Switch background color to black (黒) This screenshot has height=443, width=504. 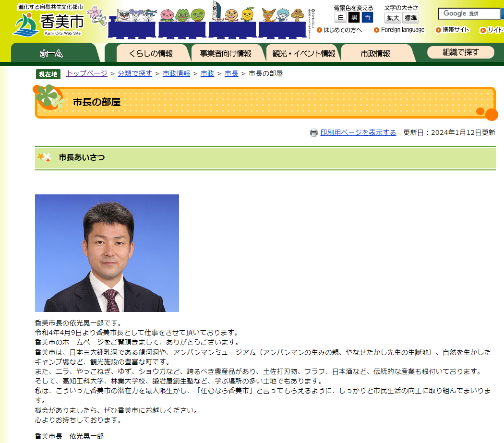[x=354, y=18]
